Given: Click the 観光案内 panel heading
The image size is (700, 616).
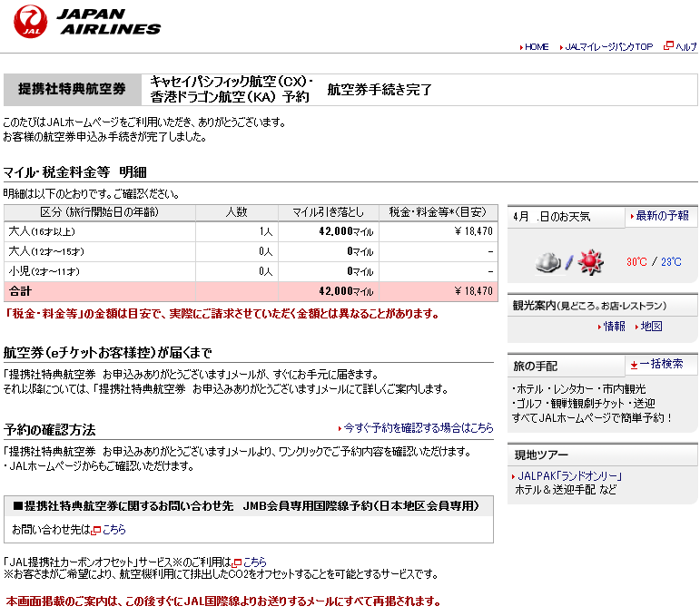Looking at the screenshot, I should tap(589, 306).
